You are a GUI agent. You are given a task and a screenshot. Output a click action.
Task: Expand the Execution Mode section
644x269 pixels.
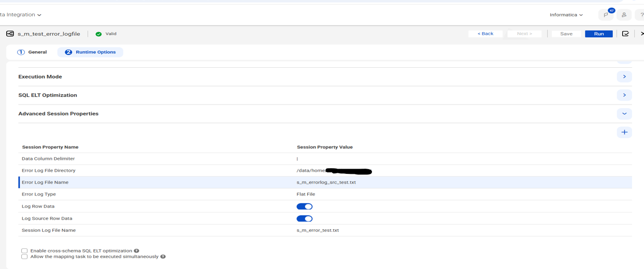click(x=624, y=77)
